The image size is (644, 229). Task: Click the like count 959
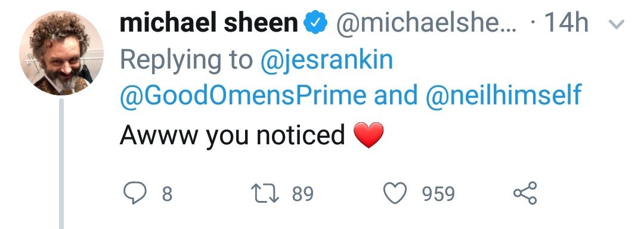click(439, 194)
